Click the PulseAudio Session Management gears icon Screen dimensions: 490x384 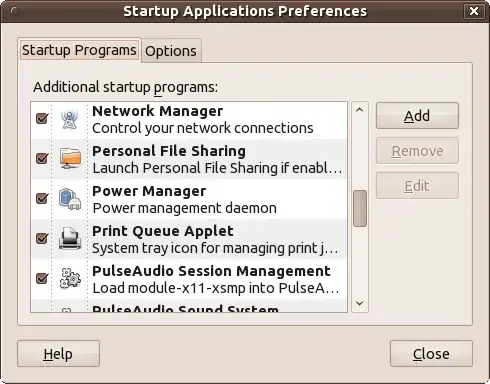pos(70,278)
